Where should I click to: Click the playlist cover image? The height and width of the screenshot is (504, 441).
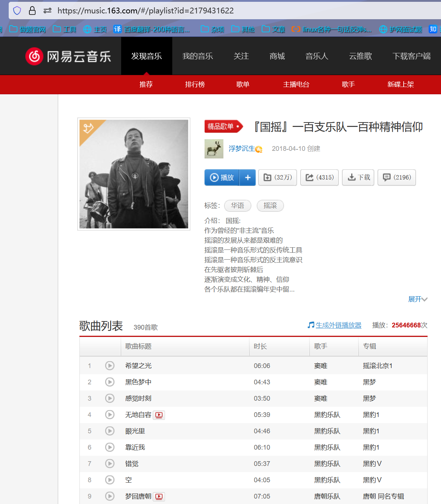click(134, 174)
